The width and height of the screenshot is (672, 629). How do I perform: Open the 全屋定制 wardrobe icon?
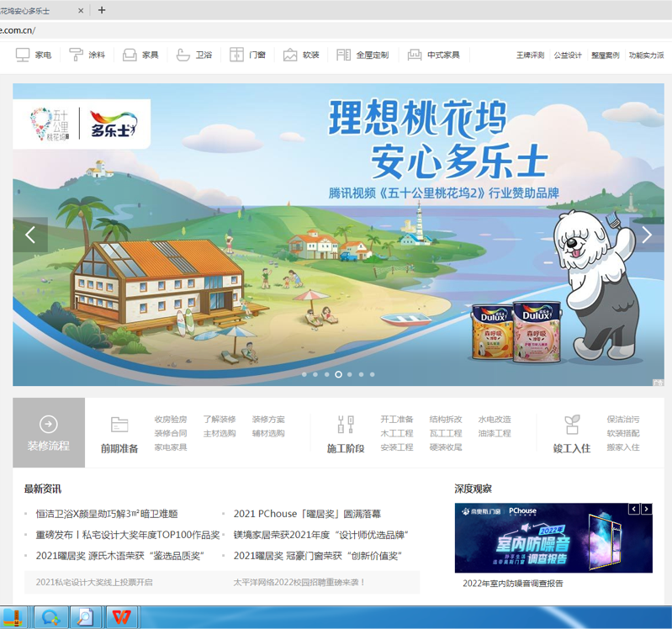[x=343, y=55]
